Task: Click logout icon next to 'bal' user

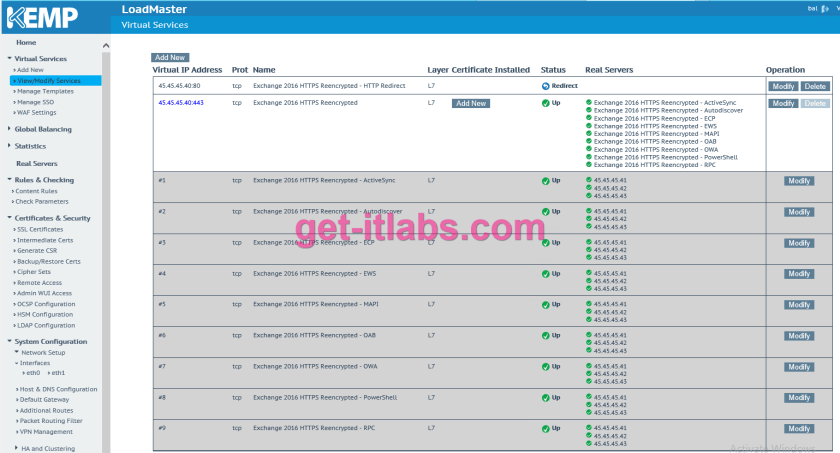Action: click(x=824, y=9)
